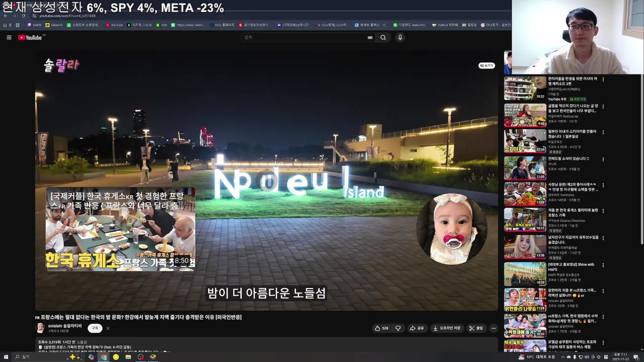The height and width of the screenshot is (362, 644).
Task: Subscribe with the 구독 button
Action: tap(95, 328)
